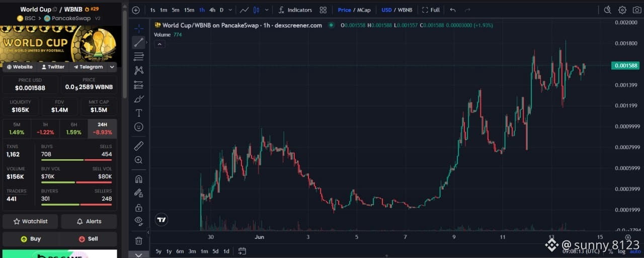
Task: Open the layout grid selector
Action: point(323,10)
